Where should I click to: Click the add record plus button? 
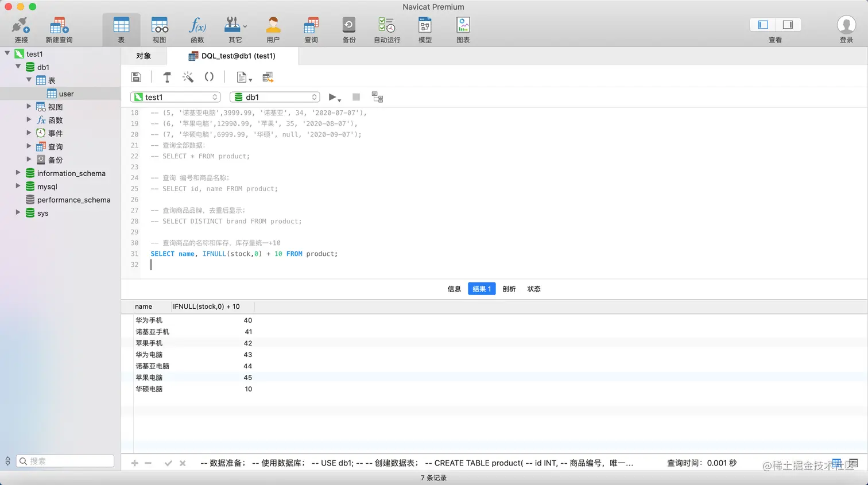[x=134, y=463]
